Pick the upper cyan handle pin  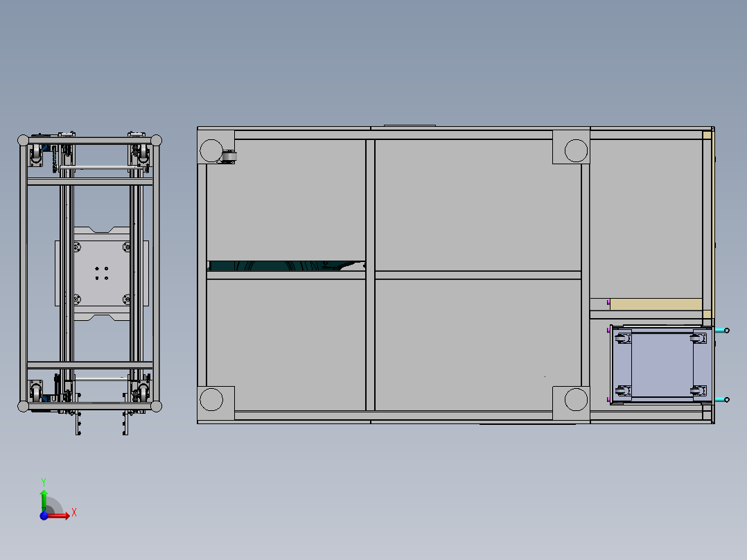[x=722, y=331]
